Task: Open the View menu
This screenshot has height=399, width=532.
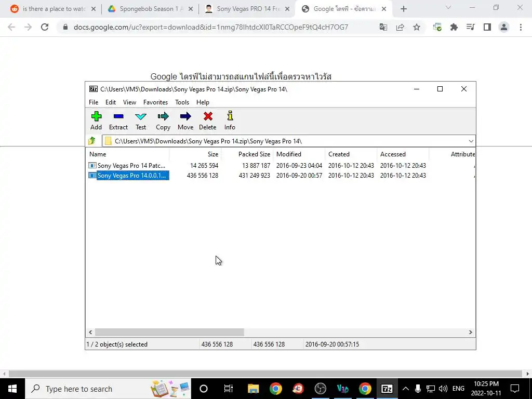Action: pos(129,102)
